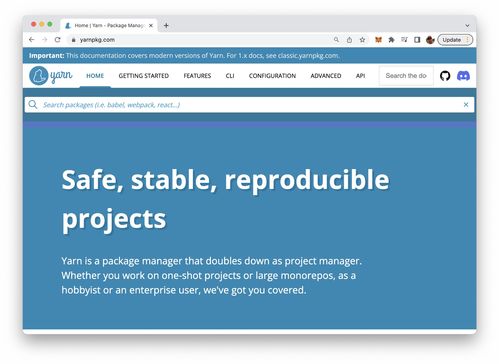Go back with the browser back arrow

(32, 40)
